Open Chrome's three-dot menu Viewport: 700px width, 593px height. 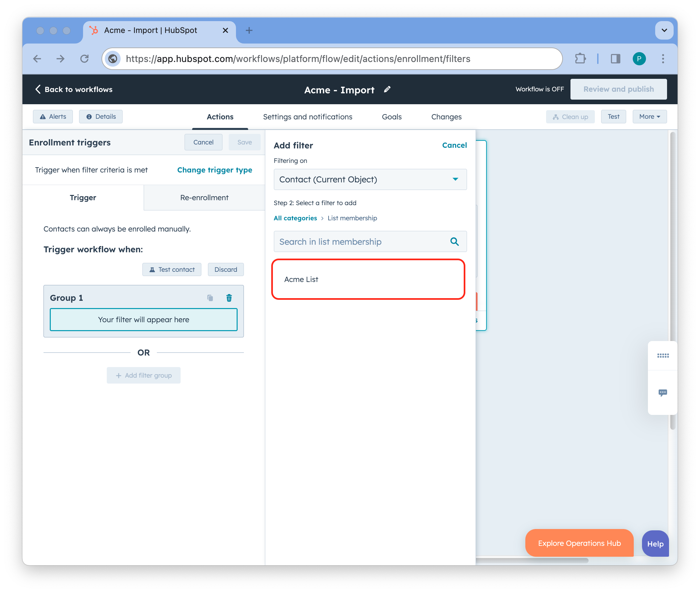[x=663, y=59]
